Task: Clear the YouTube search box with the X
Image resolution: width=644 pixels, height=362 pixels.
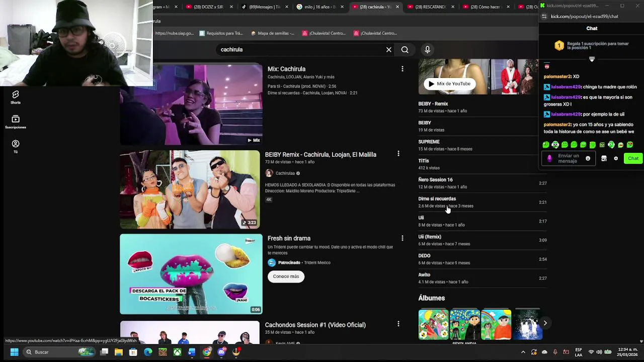Action: (388, 50)
